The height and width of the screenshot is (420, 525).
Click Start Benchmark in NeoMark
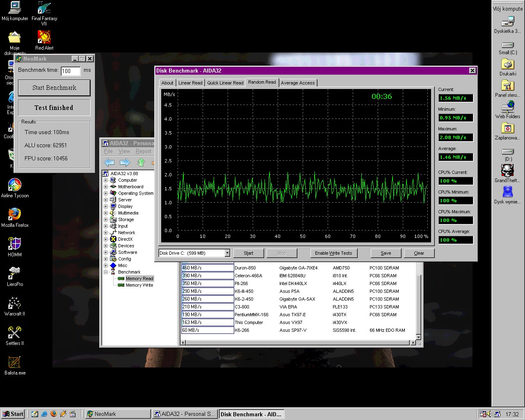54,88
